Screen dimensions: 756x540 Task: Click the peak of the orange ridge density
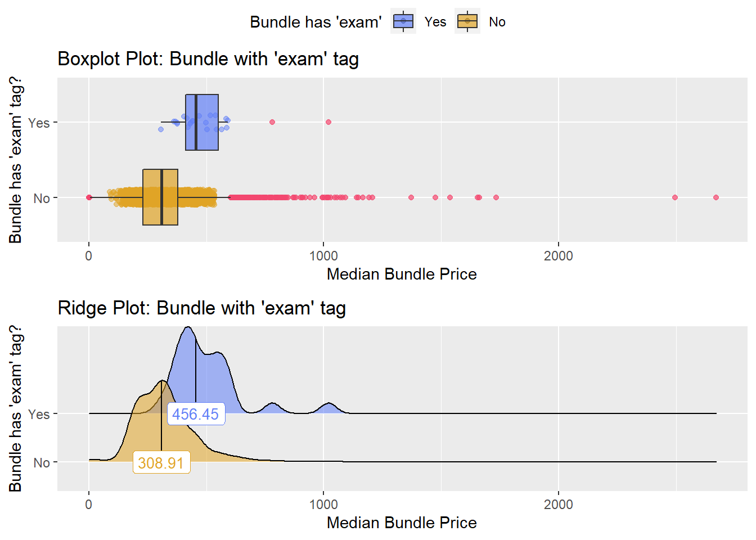(163, 381)
